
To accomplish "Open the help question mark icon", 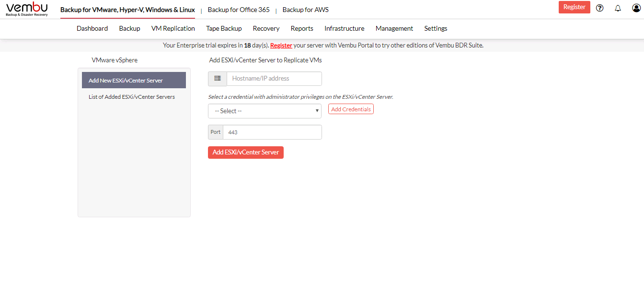I will (x=599, y=8).
